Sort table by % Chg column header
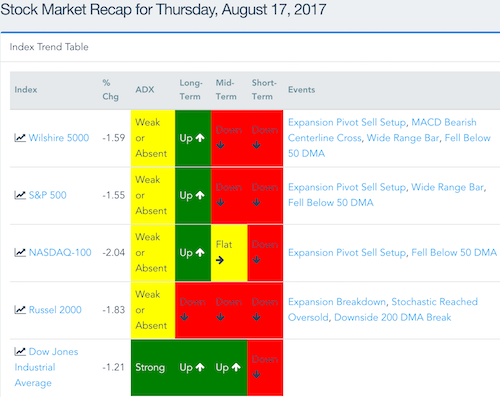The height and width of the screenshot is (397, 500). 110,90
